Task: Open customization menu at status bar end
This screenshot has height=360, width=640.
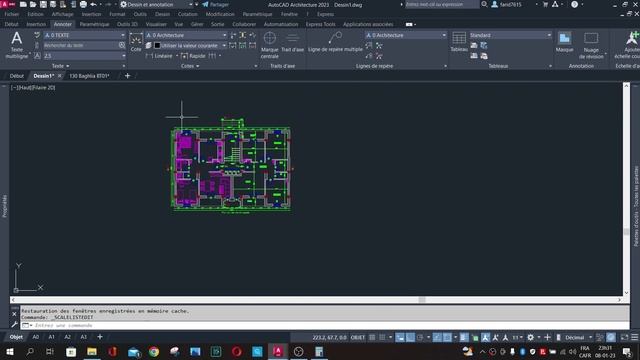Action: (635, 337)
